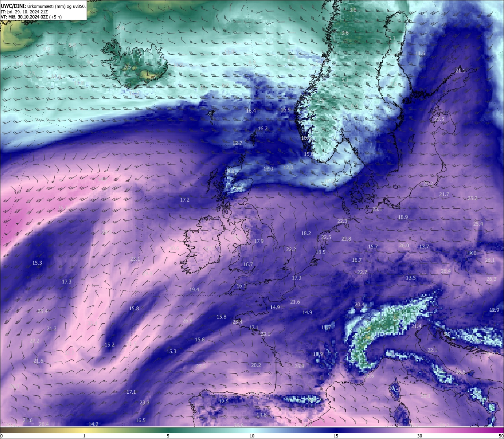The image size is (504, 439).
Task: Click the 22.5 value over the Netherlands coast
Action: [326, 237]
